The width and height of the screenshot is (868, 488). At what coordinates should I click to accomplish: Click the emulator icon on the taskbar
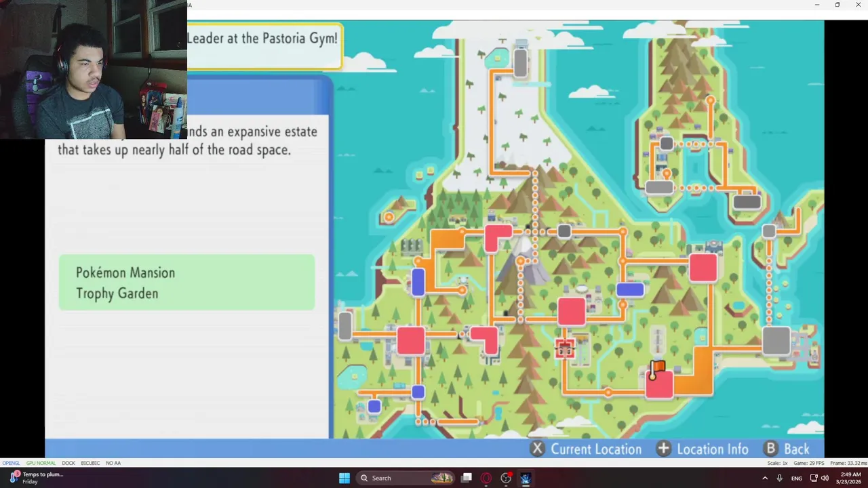pyautogui.click(x=526, y=478)
